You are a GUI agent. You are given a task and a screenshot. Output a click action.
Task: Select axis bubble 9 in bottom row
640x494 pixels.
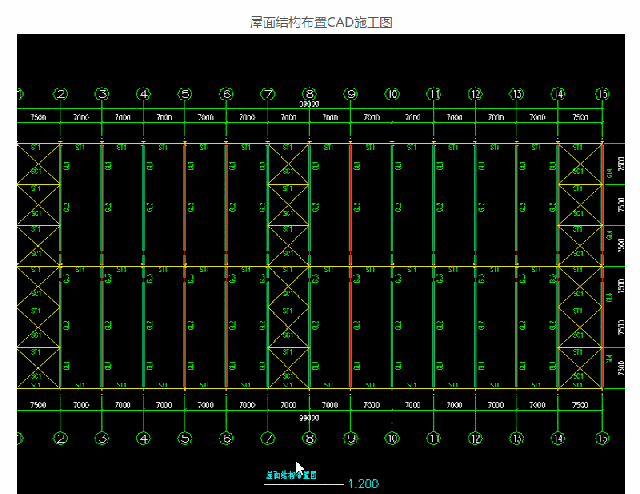[x=351, y=438]
